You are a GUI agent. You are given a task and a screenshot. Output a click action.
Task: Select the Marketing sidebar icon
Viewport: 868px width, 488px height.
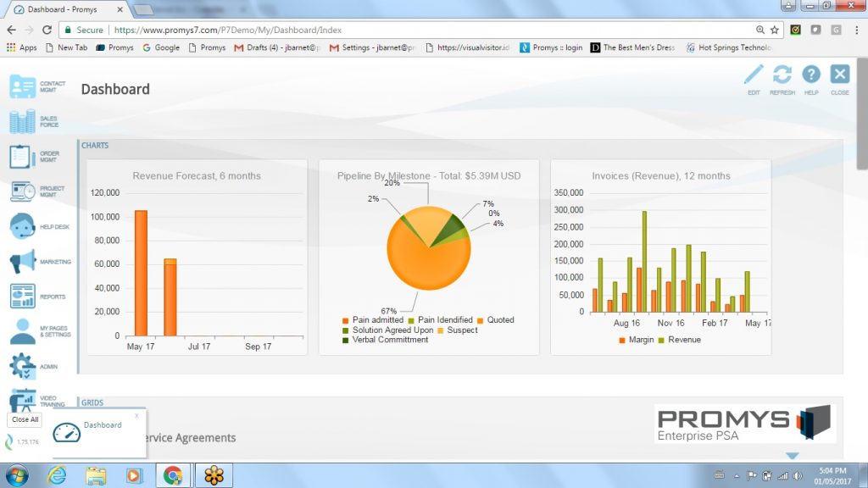pos(23,260)
